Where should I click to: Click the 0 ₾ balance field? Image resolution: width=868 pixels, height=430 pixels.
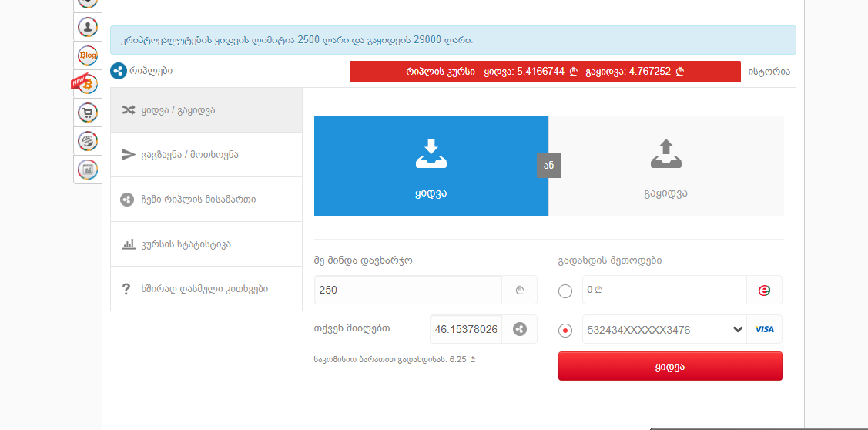(x=665, y=290)
